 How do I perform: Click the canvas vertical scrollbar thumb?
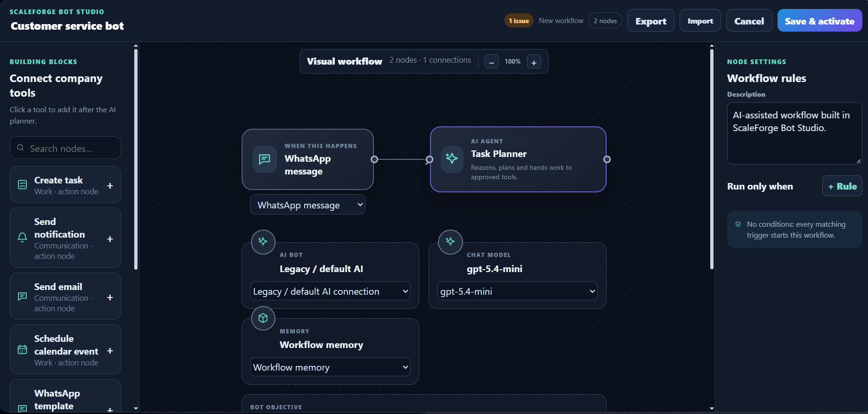(712, 159)
